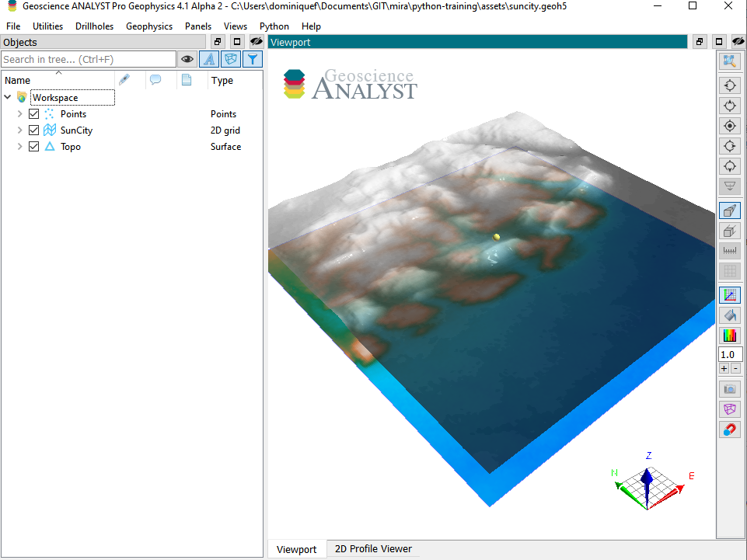
Task: Toggle the eye button beside tree search
Action: [x=187, y=59]
